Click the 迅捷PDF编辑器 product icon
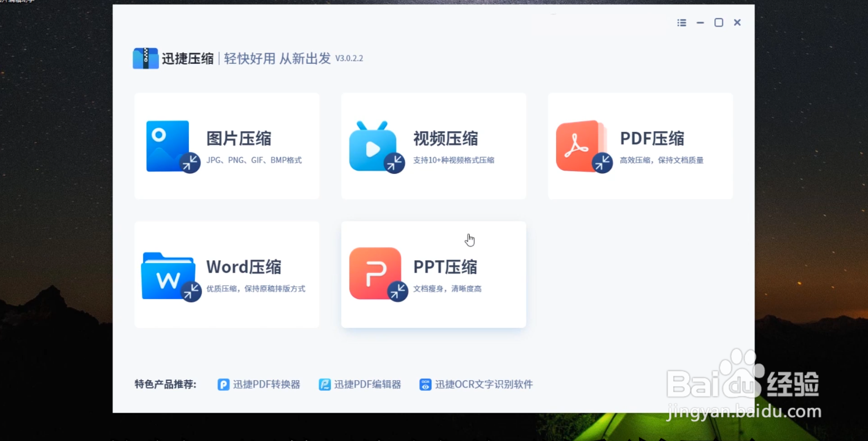Image resolution: width=868 pixels, height=441 pixels. click(325, 384)
